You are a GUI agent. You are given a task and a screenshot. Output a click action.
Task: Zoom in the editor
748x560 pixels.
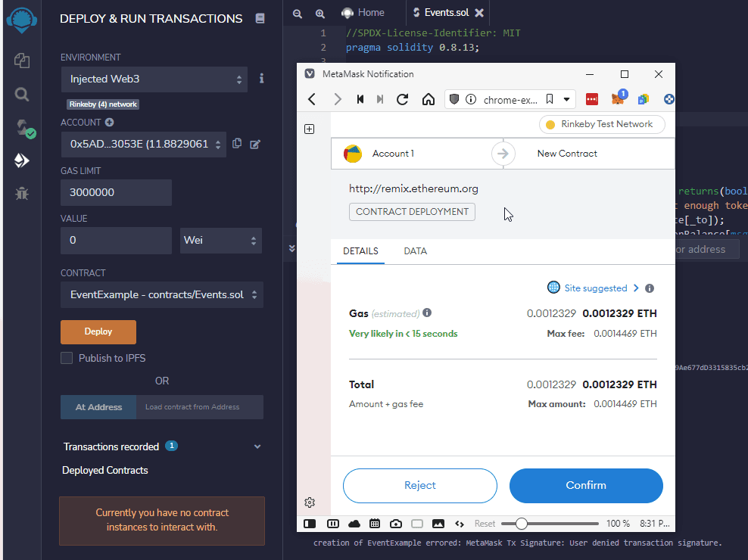320,14
